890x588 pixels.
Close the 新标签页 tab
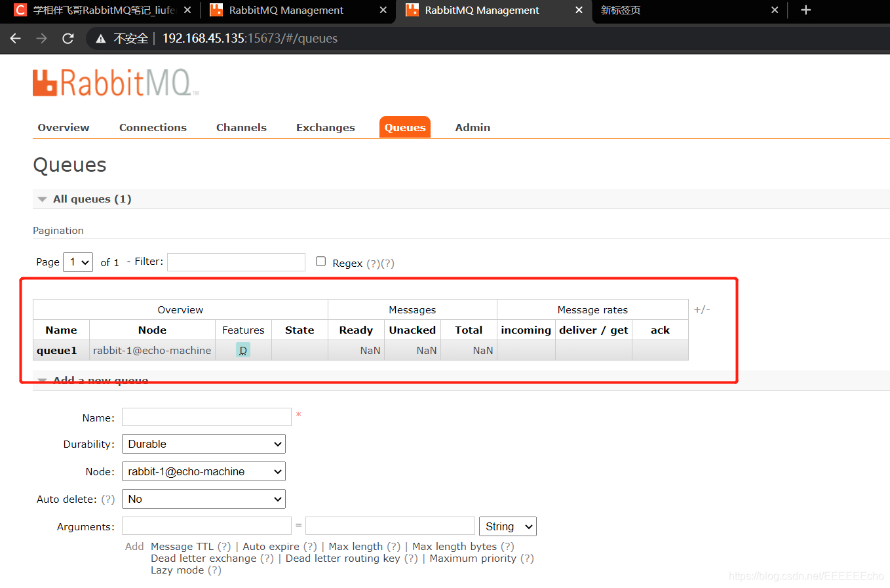click(775, 10)
